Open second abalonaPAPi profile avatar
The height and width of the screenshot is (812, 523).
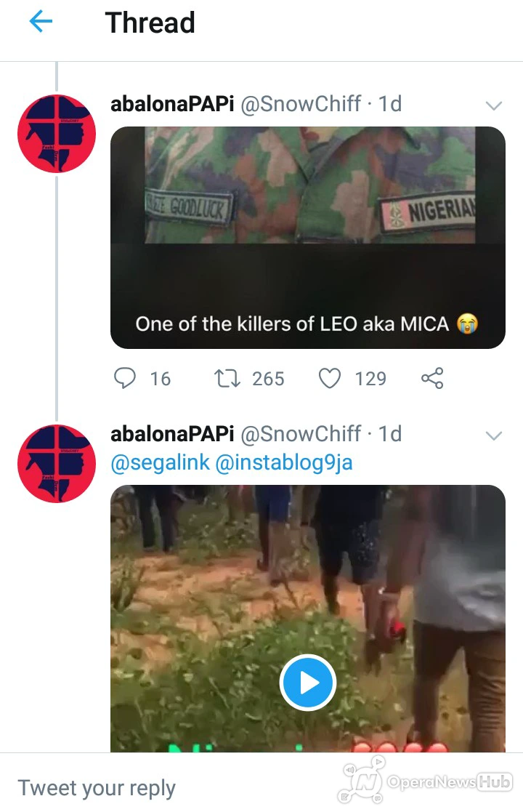(x=57, y=464)
